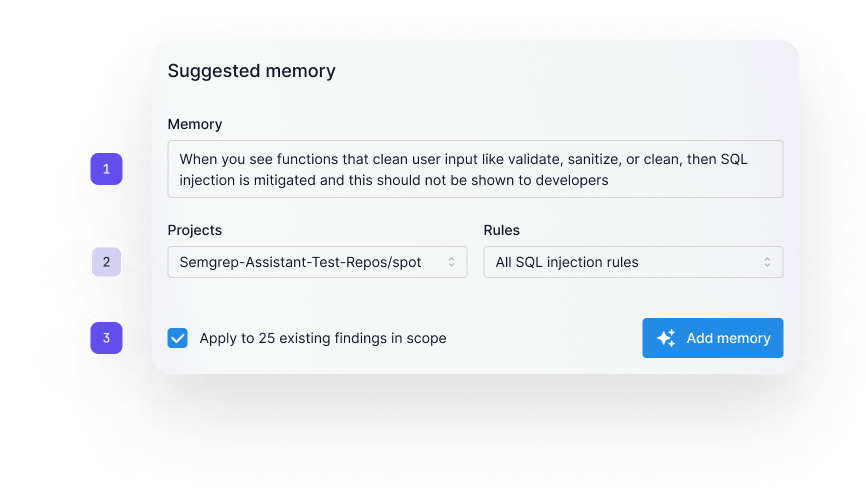Click the 'Add memory' button text

click(x=728, y=338)
